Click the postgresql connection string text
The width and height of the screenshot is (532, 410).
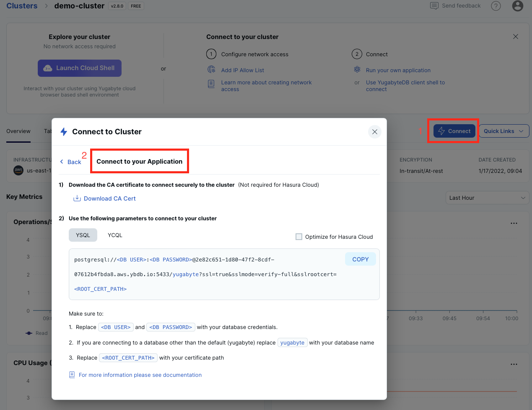coord(205,274)
